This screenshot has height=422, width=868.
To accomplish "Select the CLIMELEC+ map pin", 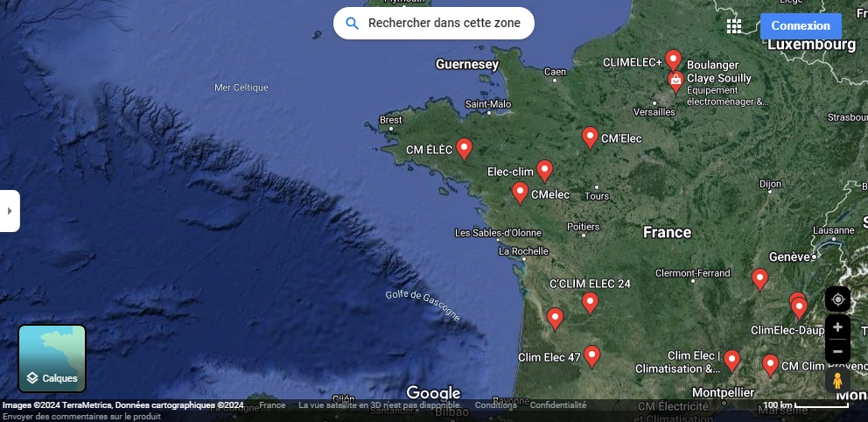I will click(673, 60).
